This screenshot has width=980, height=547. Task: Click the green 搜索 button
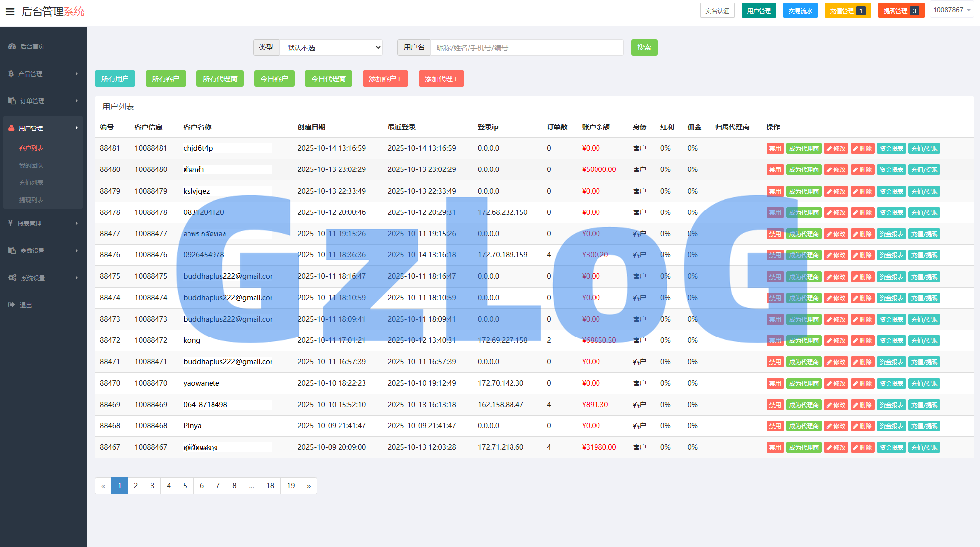click(644, 47)
